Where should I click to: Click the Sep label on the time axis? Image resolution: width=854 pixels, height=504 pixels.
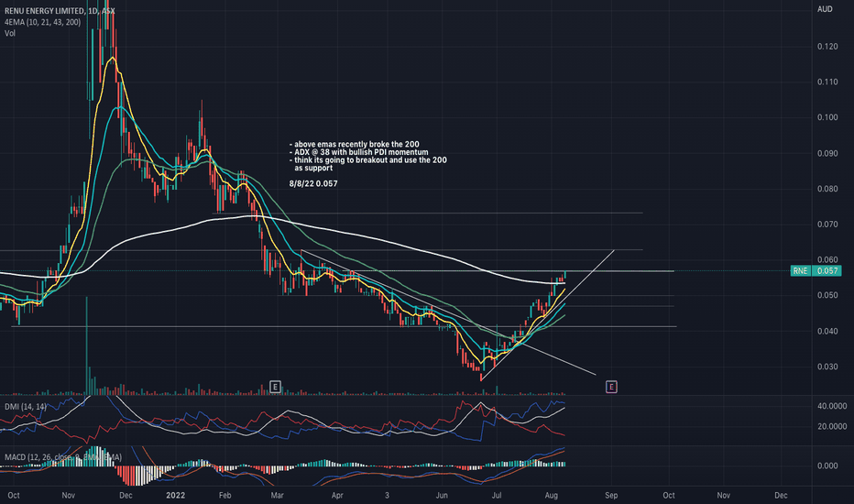pos(611,495)
